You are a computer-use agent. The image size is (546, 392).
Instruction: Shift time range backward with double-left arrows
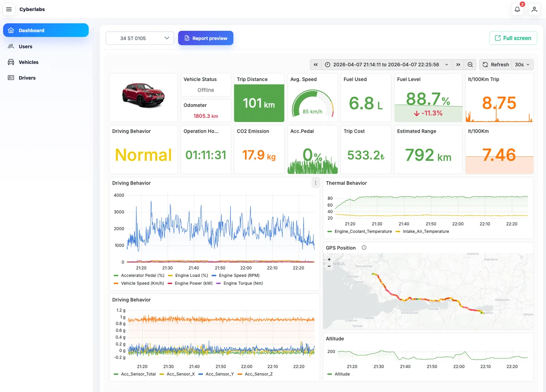[x=316, y=65]
